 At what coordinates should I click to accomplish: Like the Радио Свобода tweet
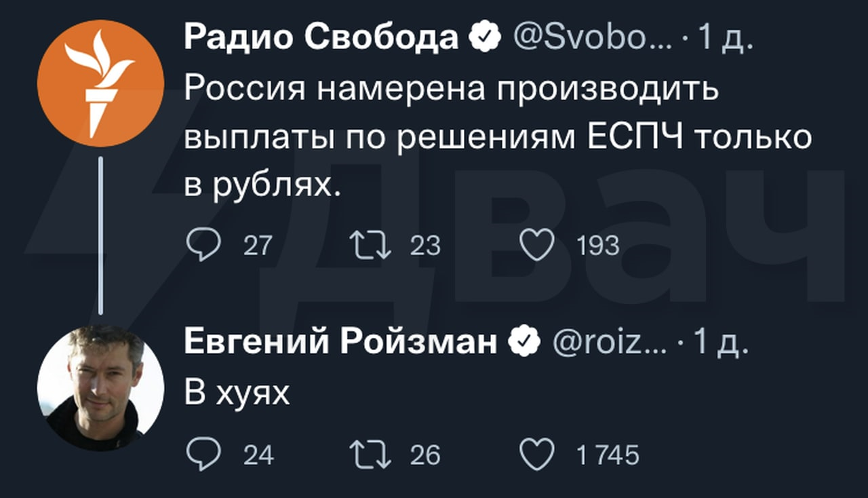pyautogui.click(x=536, y=244)
